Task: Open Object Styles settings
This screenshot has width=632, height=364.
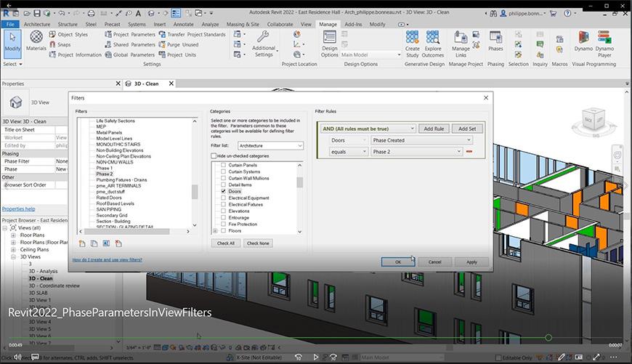Action: pyautogui.click(x=68, y=35)
